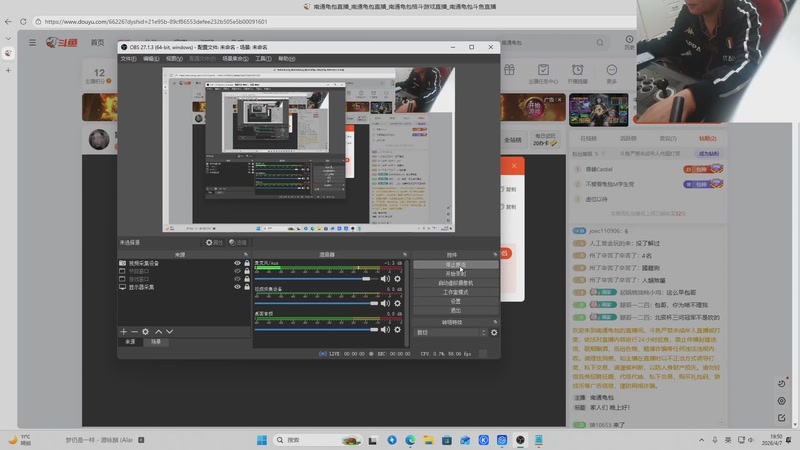Toggle 工作室模式 studio mode
Image resolution: width=800 pixels, height=450 pixels.
coord(456,292)
